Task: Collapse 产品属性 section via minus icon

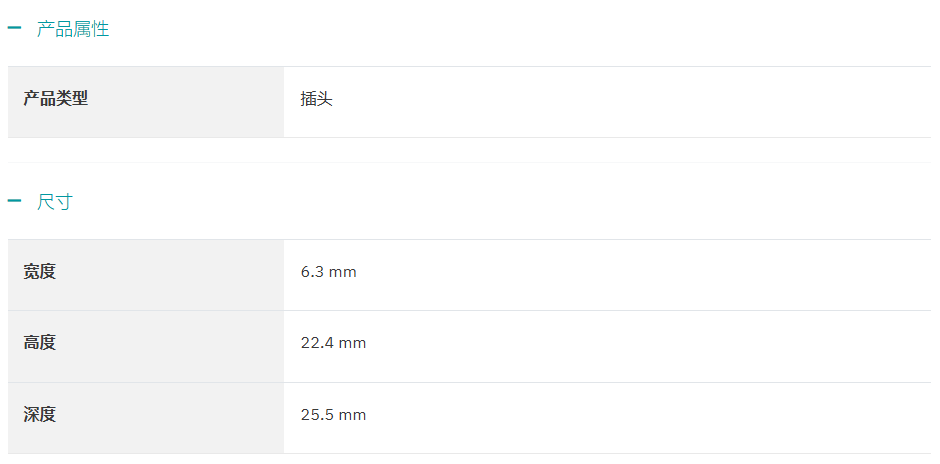Action: [x=14, y=28]
